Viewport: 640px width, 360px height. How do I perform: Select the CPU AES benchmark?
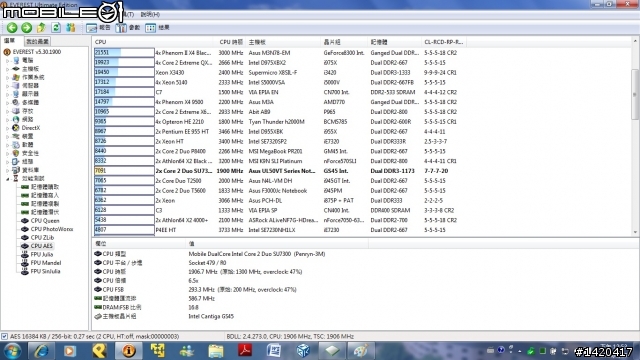pyautogui.click(x=42, y=246)
